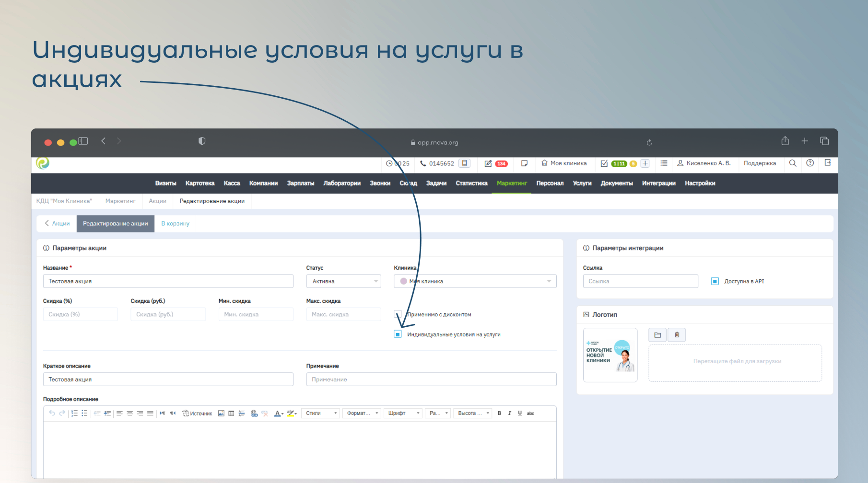This screenshot has width=868, height=483.
Task: Click the search magnifier icon in top bar
Action: coord(793,163)
